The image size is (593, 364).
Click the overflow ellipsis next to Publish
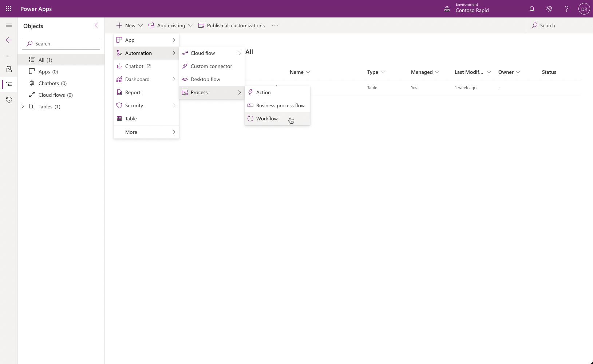[275, 25]
